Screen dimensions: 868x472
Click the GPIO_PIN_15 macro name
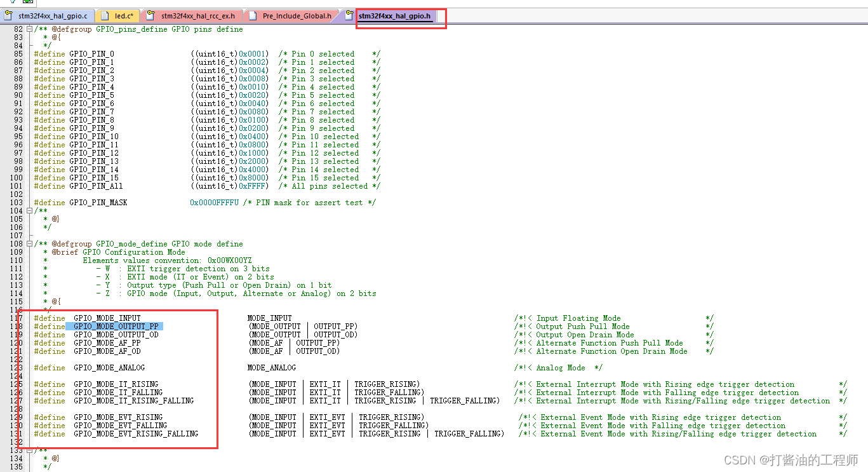[x=94, y=178]
